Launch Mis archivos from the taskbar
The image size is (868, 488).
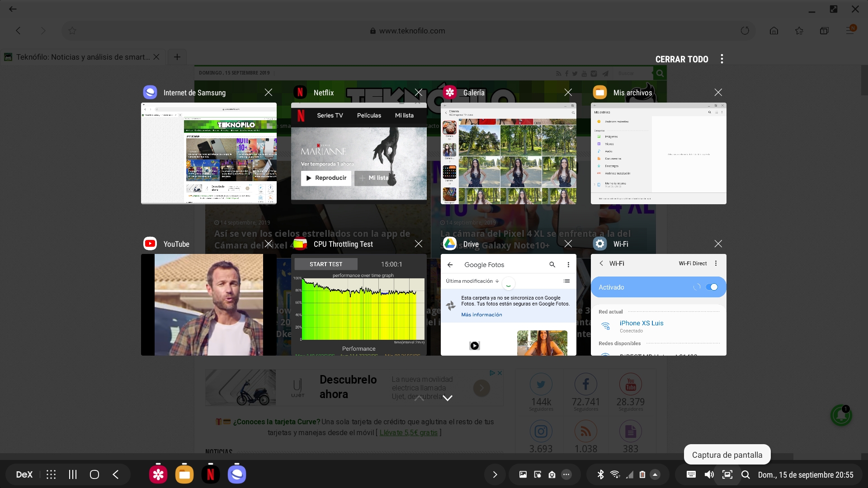pos(184,474)
